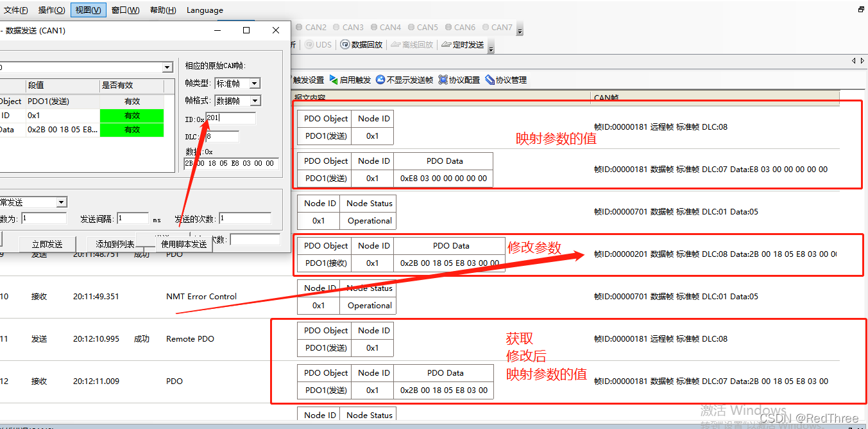This screenshot has height=429, width=868.
Task: Click the 报文内容 column header
Action: (441, 98)
